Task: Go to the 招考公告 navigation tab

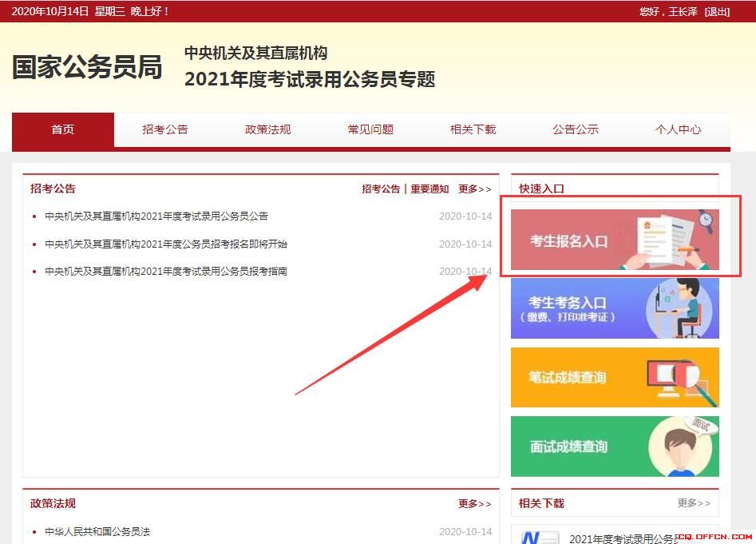Action: [x=165, y=129]
